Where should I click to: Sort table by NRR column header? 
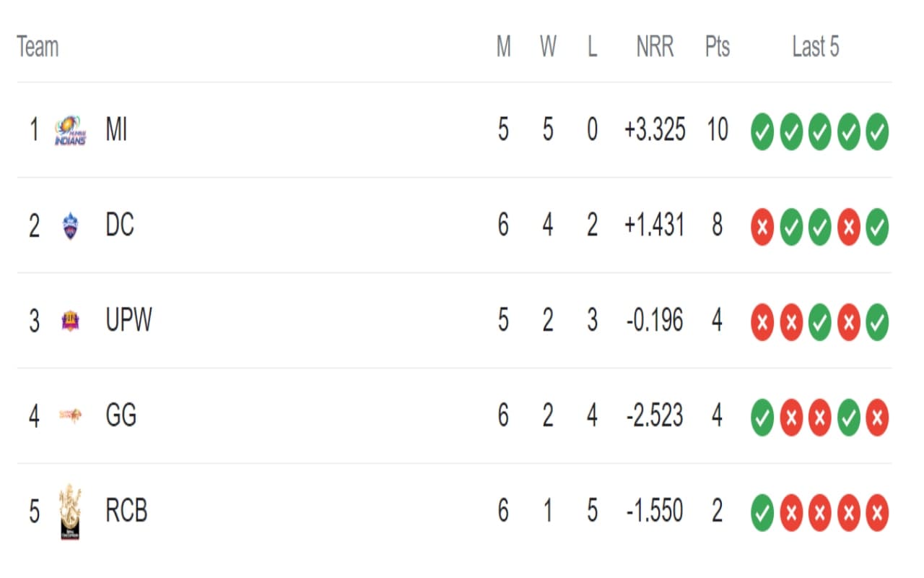coord(655,48)
